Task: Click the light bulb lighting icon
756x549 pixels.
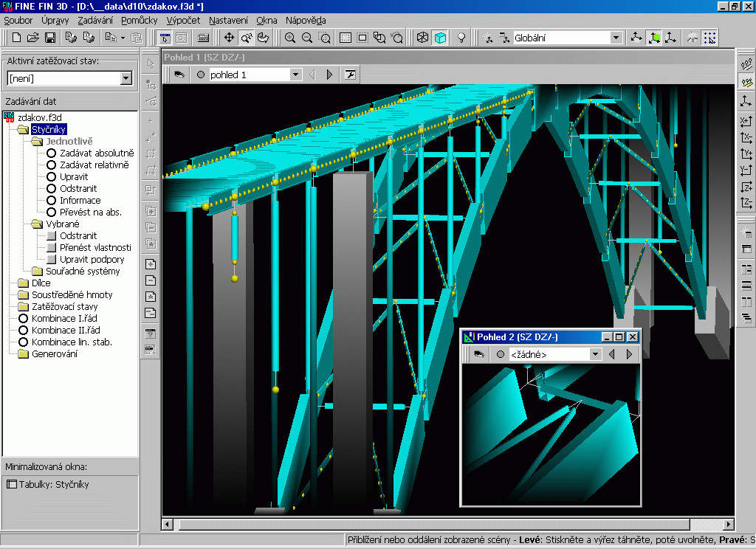Action: 461,38
